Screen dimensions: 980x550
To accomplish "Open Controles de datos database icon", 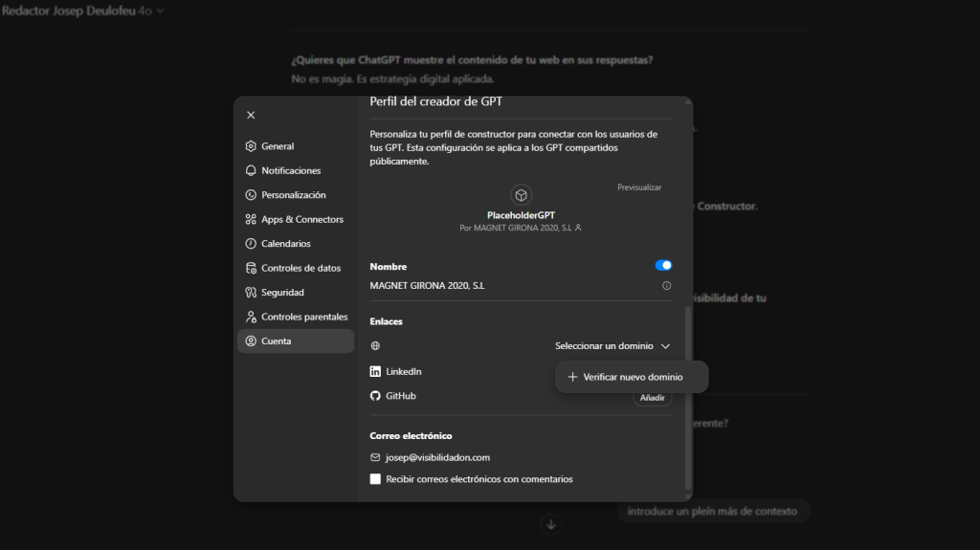I will tap(251, 268).
